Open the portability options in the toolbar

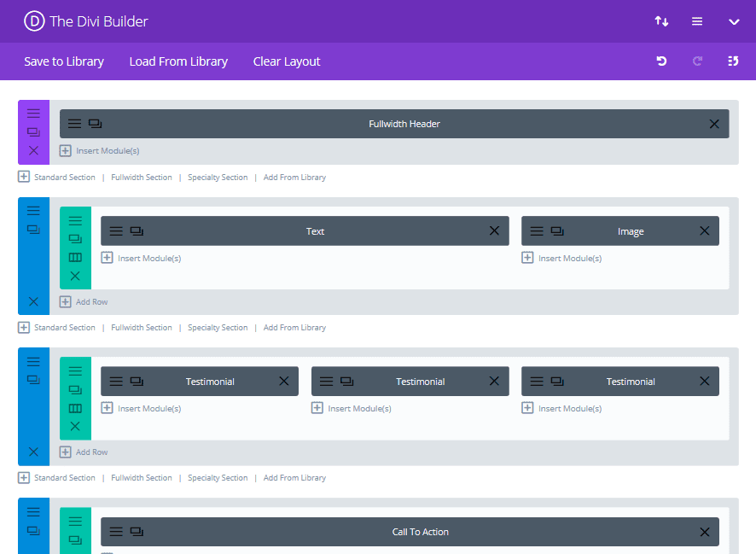click(661, 20)
